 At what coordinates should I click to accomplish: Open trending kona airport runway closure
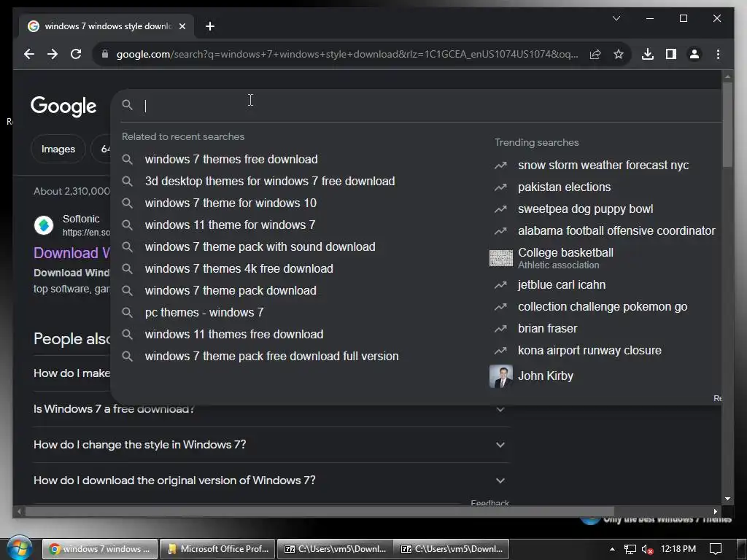tap(589, 351)
